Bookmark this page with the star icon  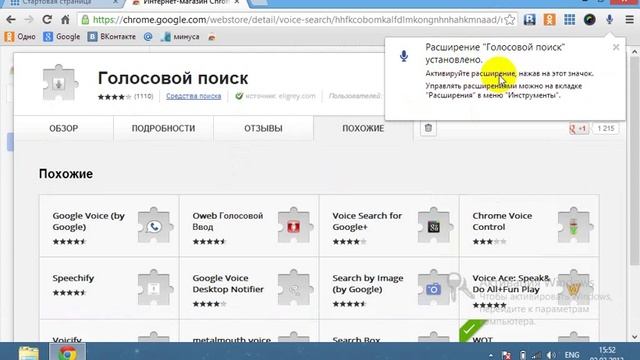point(509,20)
